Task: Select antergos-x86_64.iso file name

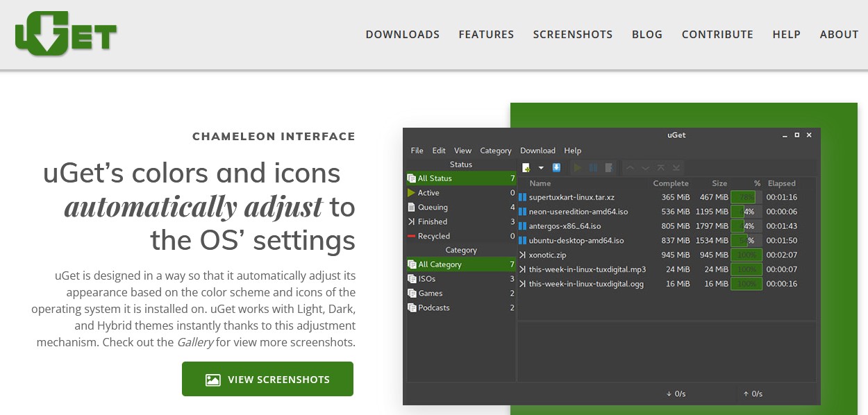Action: point(565,226)
